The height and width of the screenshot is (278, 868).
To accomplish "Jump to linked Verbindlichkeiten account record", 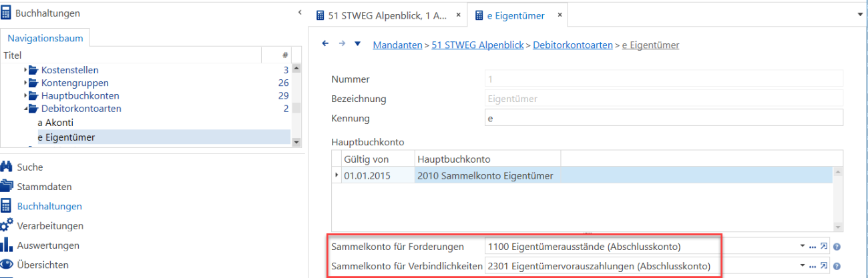I will tap(823, 267).
